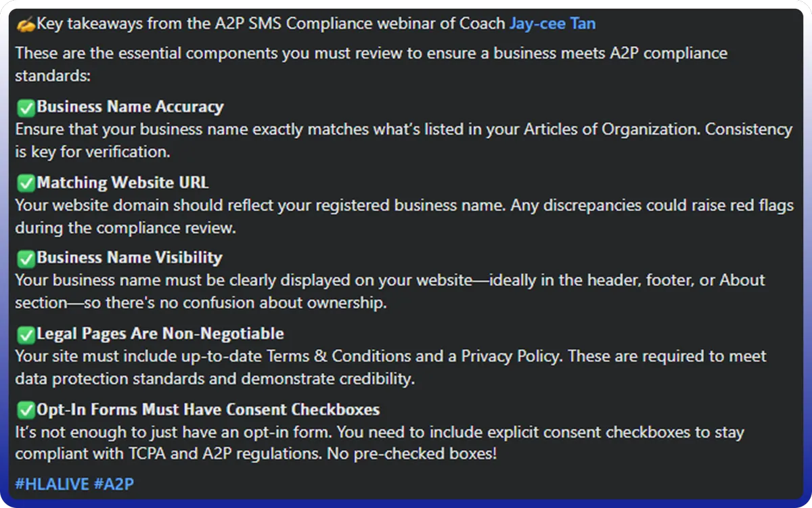Click the checkmark next to Legal Pages Are Non-Negotiable
The image size is (812, 508).
click(26, 333)
